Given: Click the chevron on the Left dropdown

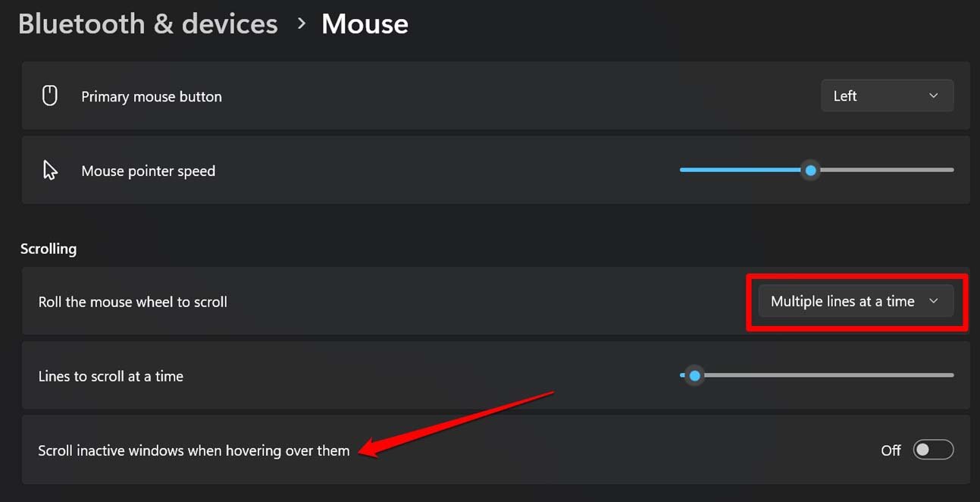Looking at the screenshot, I should click(x=934, y=96).
